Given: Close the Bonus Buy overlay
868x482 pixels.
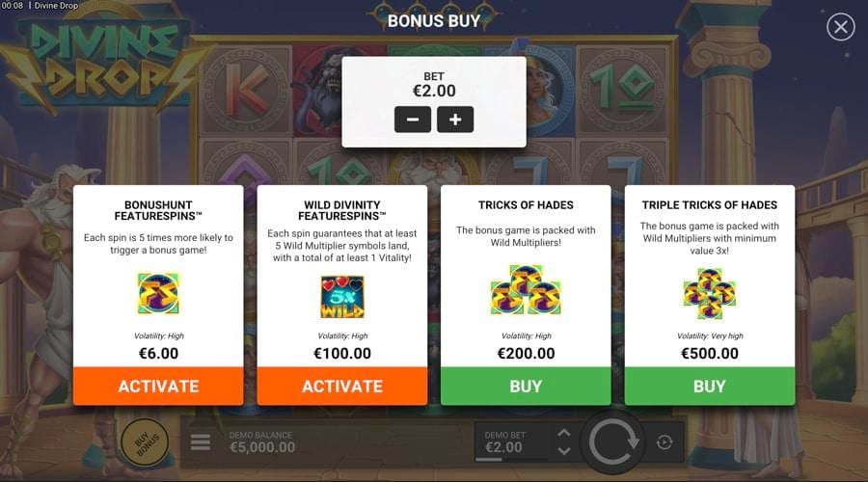Looking at the screenshot, I should 840,27.
